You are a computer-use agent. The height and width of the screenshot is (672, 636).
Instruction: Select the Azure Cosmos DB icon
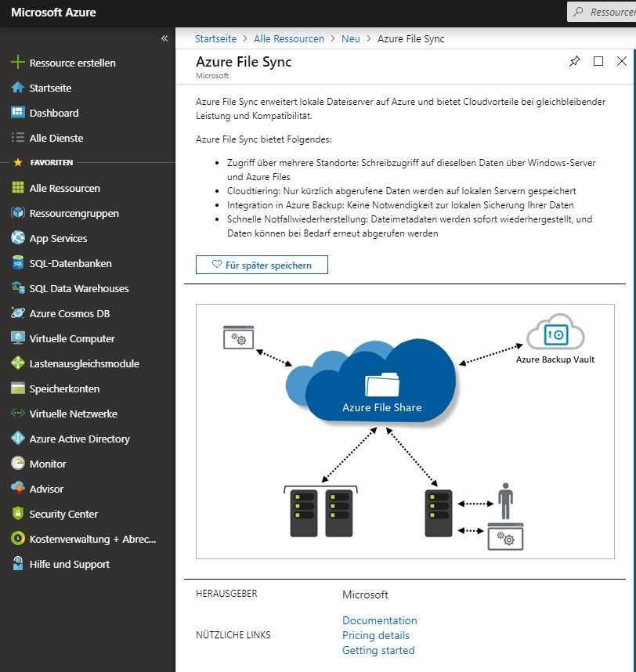pyautogui.click(x=17, y=313)
